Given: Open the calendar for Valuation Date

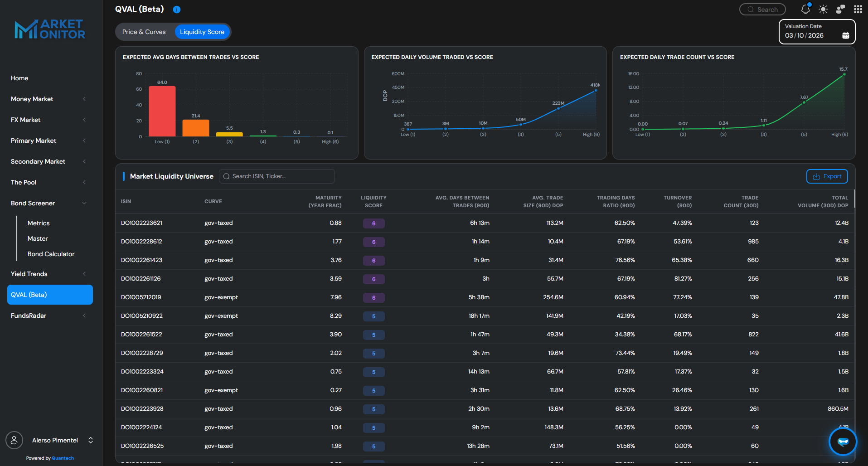Looking at the screenshot, I should [x=845, y=35].
